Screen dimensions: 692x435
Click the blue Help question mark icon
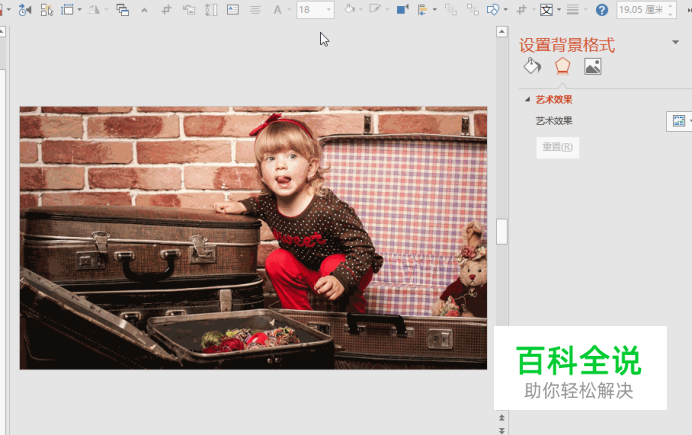[x=601, y=10]
